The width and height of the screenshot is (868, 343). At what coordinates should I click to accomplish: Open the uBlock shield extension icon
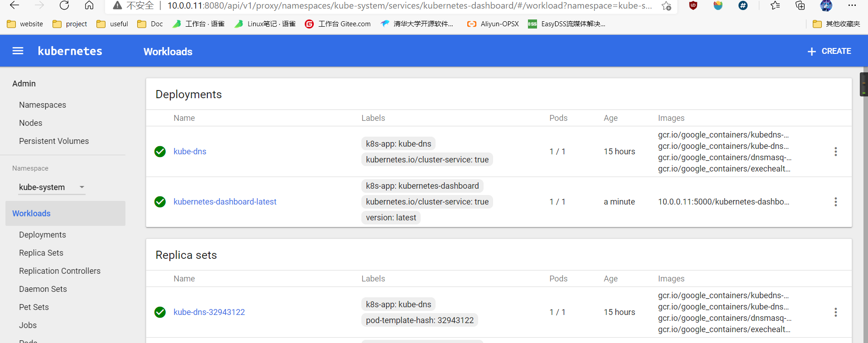[x=693, y=5]
